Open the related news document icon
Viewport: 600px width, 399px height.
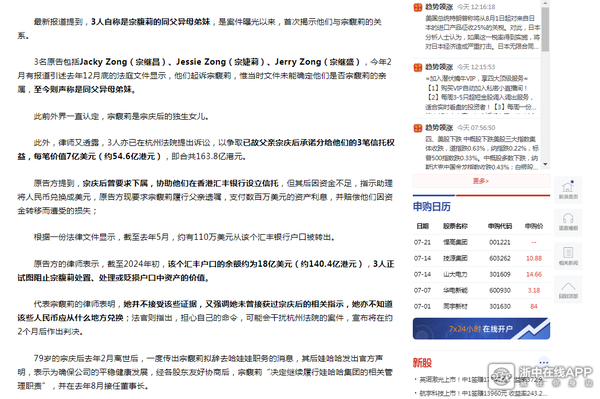point(568,256)
